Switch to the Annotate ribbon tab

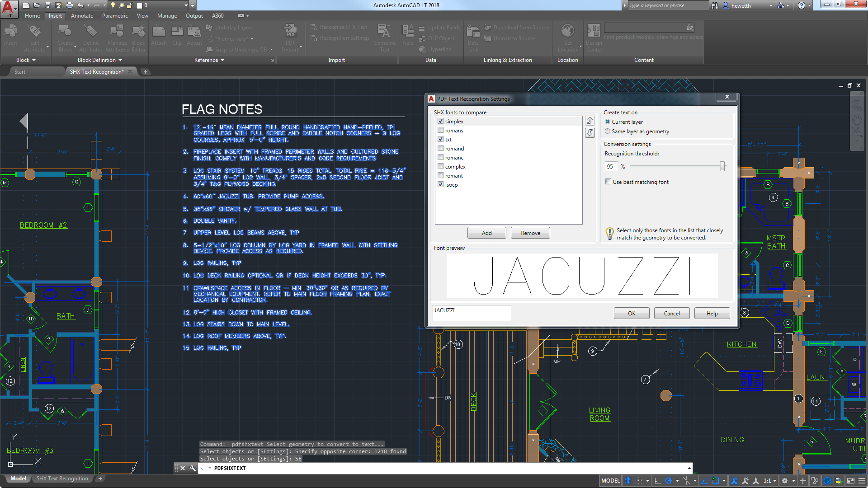pos(82,15)
